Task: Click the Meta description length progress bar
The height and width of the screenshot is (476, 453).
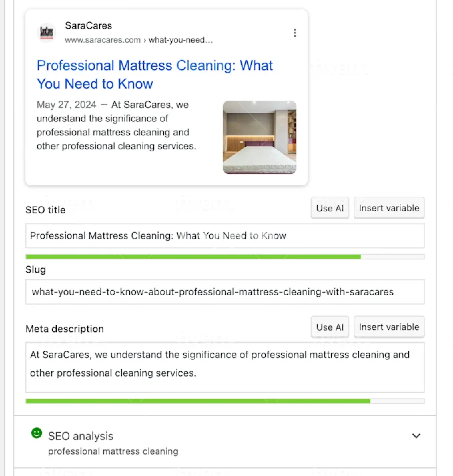Action: [225, 401]
